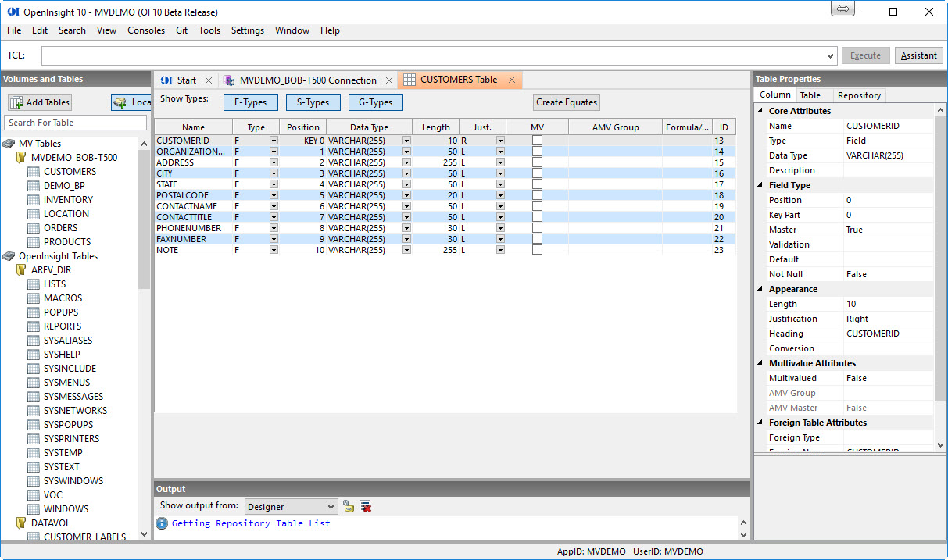Collapse the Core Attributes section
This screenshot has width=948, height=560.
click(760, 111)
